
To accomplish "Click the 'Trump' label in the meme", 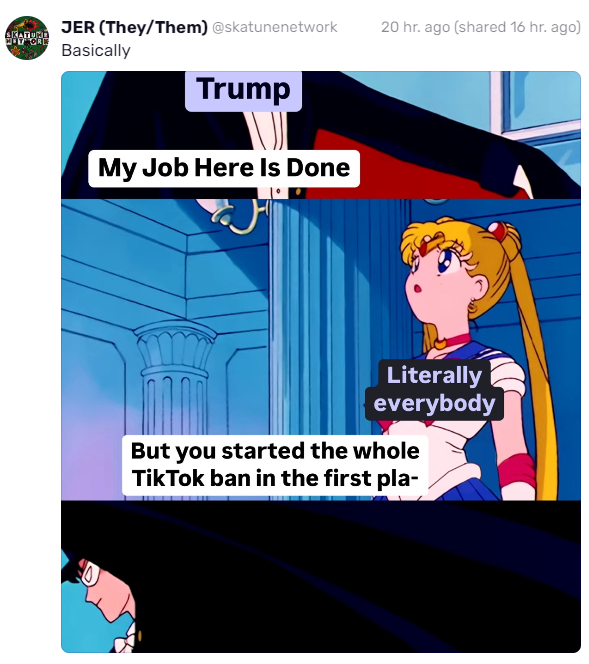I will coord(243,90).
